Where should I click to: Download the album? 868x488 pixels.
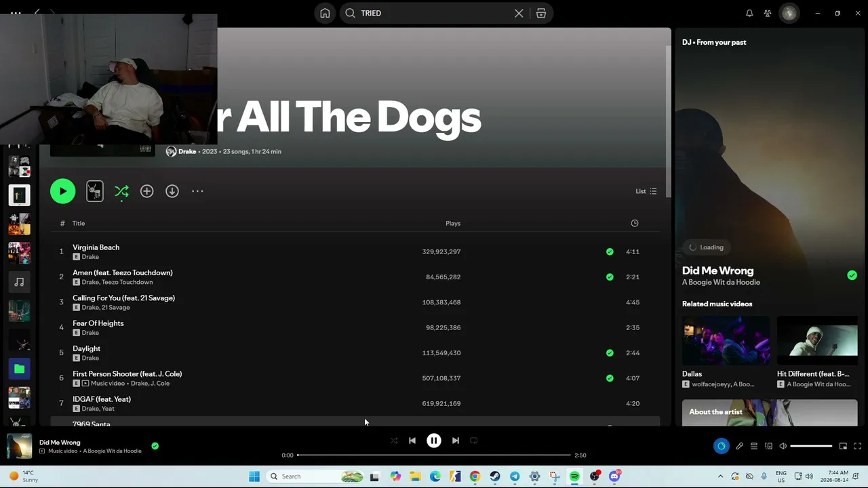[x=172, y=191]
